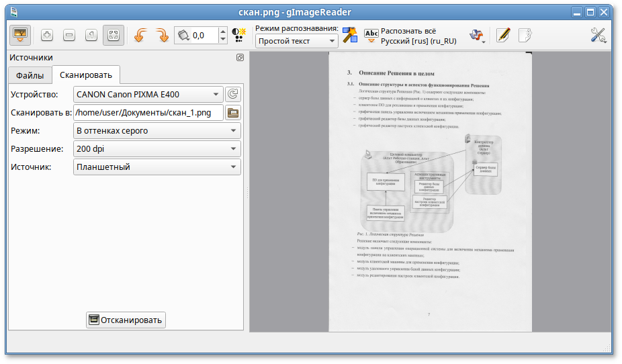This screenshot has width=622, height=364.
Task: Toggle the sources panel toolbar button
Action: pyautogui.click(x=20, y=35)
